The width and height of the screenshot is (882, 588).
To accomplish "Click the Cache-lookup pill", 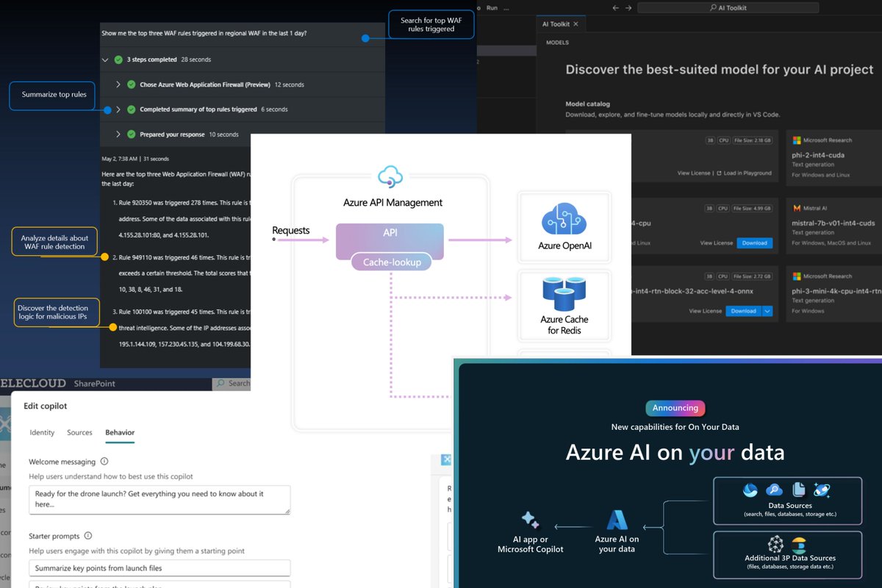I will click(x=390, y=262).
